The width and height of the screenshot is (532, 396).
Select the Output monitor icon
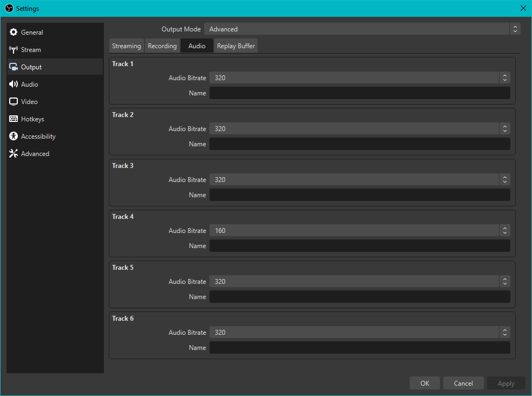(x=14, y=67)
